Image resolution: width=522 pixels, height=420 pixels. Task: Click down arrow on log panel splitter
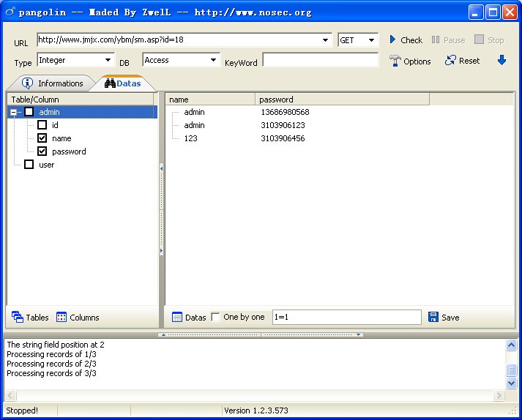(358, 335)
